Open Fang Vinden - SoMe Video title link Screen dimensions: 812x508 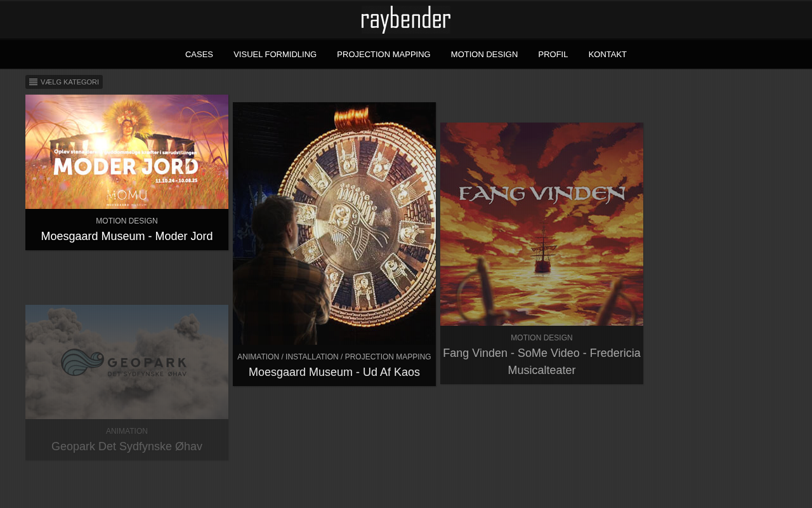pyautogui.click(x=542, y=361)
